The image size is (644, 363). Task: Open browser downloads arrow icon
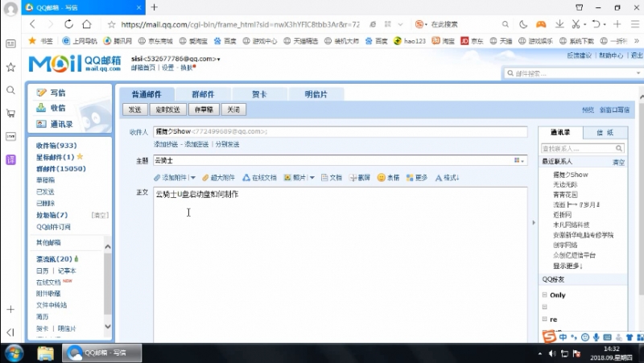(x=559, y=24)
